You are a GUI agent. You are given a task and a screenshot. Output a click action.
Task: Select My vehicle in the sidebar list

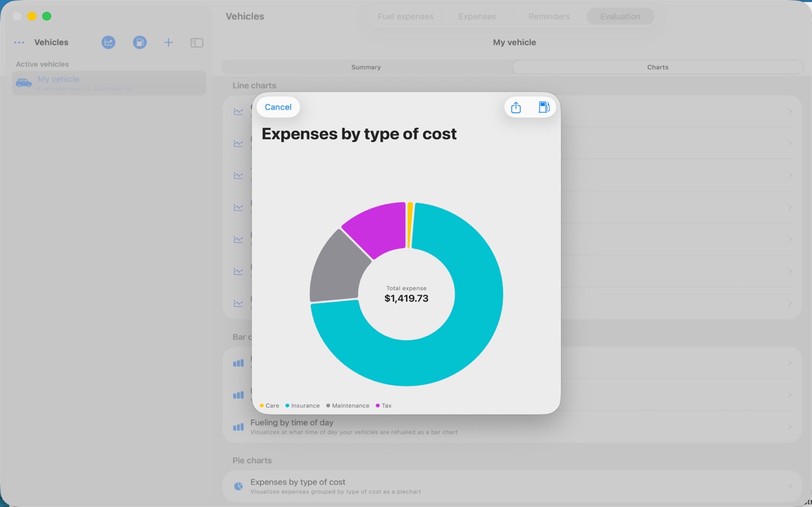[x=109, y=83]
